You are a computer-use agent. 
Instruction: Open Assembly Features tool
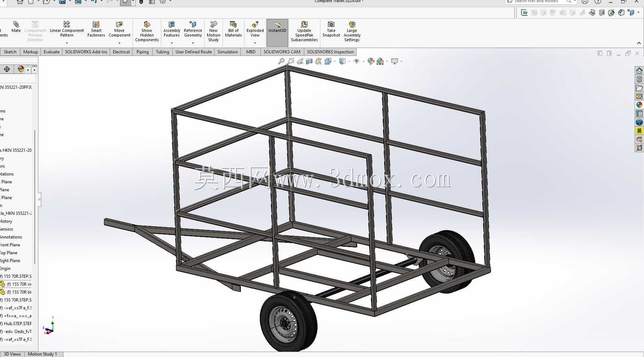(172, 29)
